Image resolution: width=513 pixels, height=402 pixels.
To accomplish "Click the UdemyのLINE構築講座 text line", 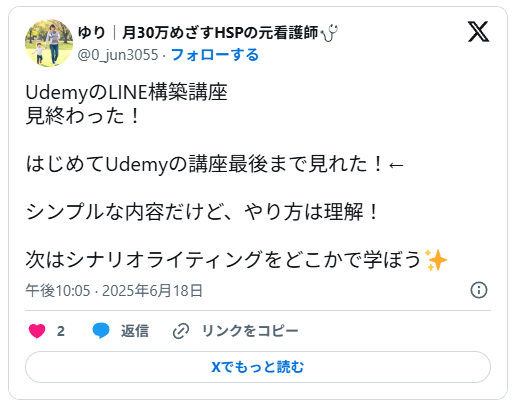I will tap(127, 92).
